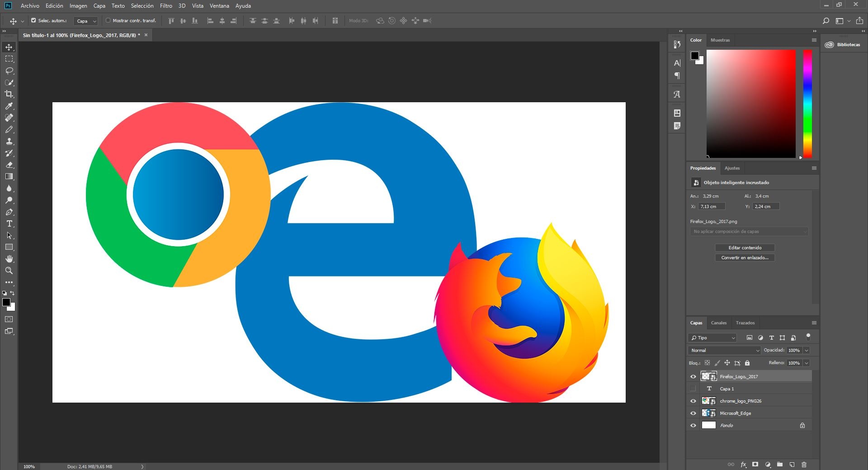Select the Eyedropper tool
This screenshot has height=470, width=868.
point(9,106)
